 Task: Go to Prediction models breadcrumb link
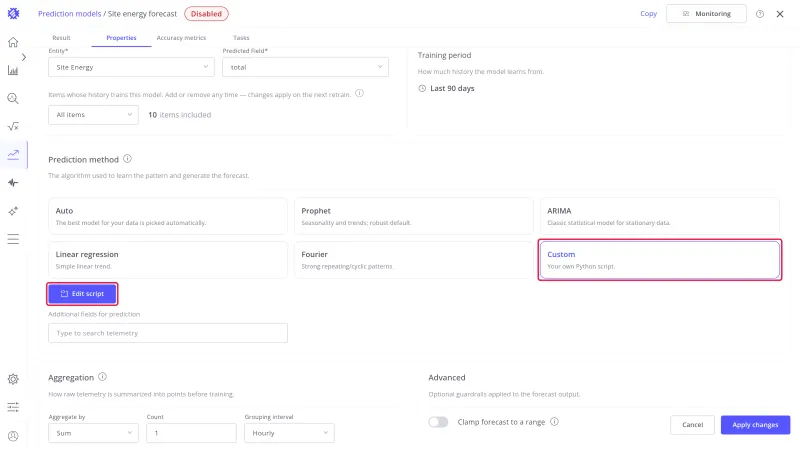tap(69, 14)
